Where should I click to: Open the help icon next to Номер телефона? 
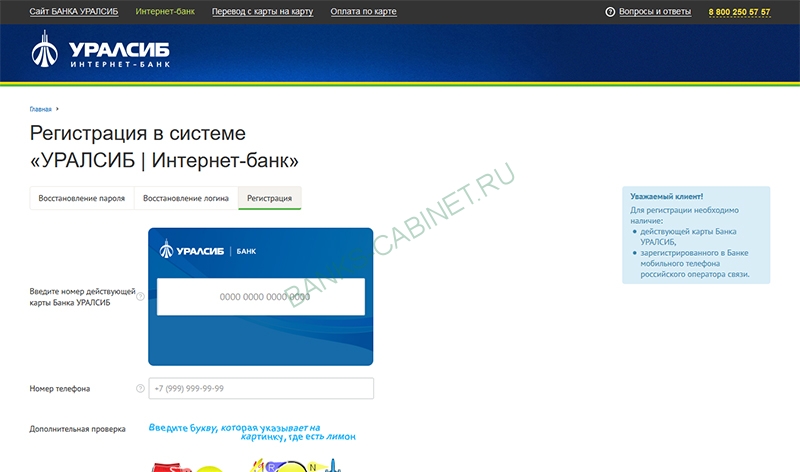coord(140,388)
